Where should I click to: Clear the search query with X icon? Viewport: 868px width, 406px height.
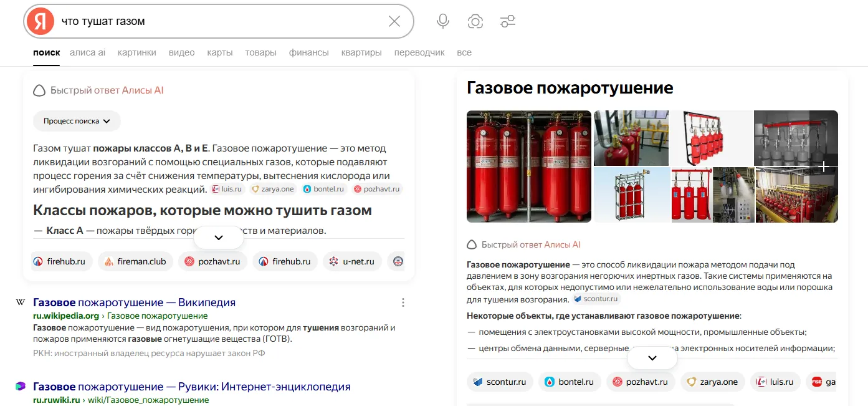394,21
